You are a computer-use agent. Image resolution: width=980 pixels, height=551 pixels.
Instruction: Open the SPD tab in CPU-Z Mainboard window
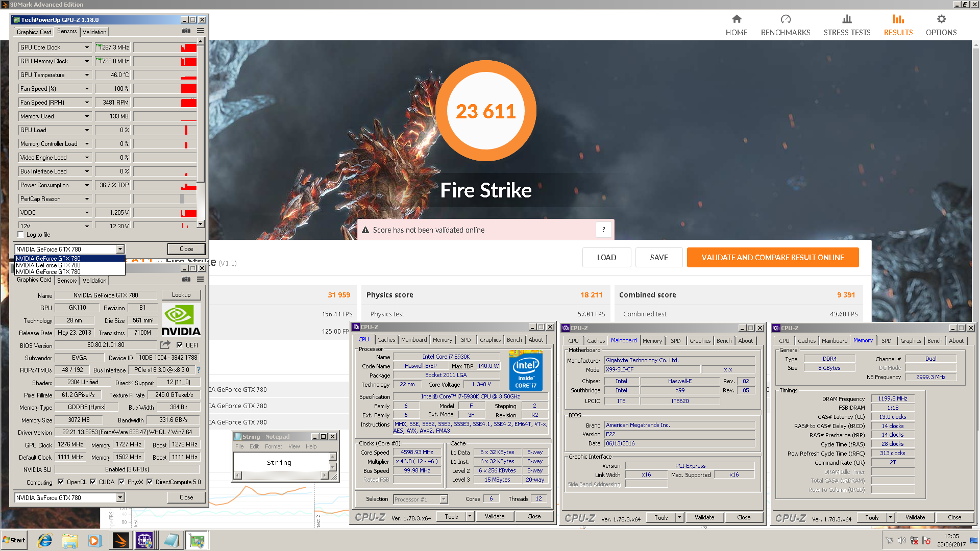675,341
